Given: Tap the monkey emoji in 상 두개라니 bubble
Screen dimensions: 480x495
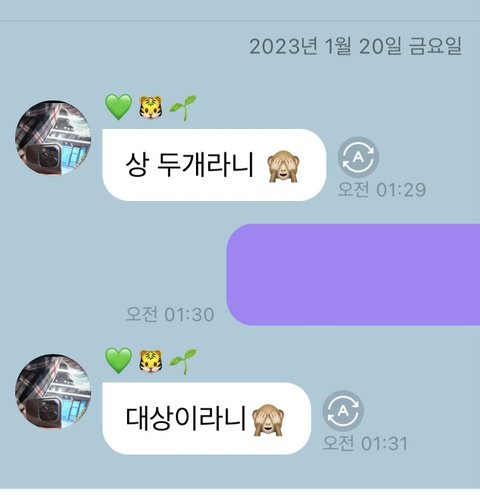Looking at the screenshot, I should 283,165.
